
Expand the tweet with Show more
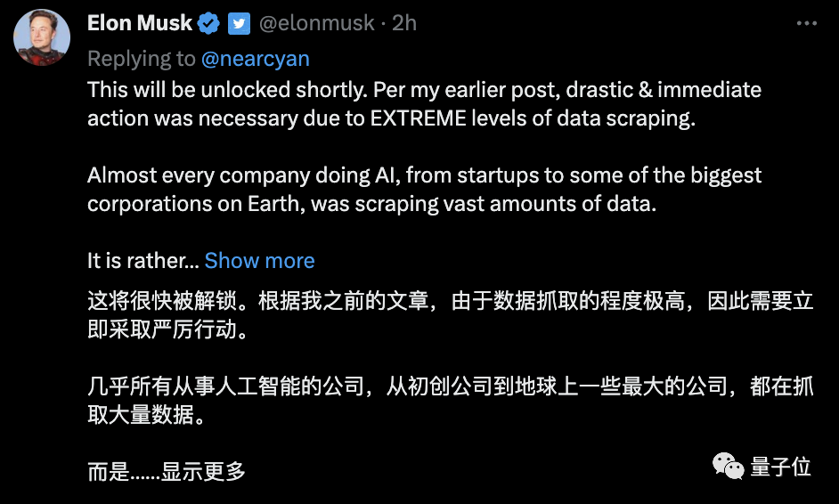(x=259, y=260)
